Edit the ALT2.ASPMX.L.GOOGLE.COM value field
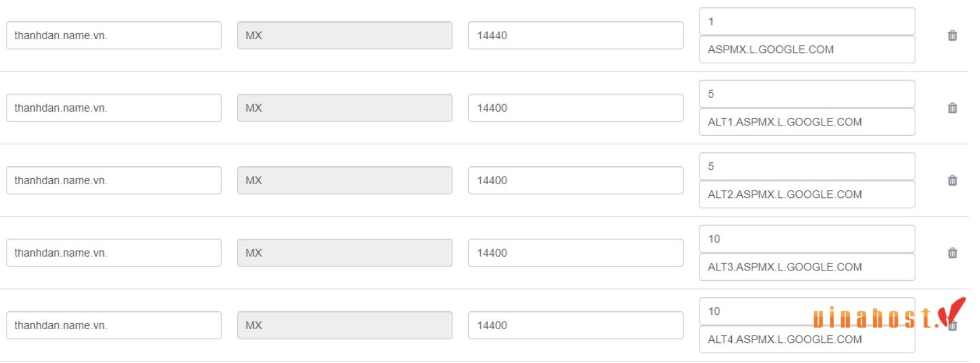The height and width of the screenshot is (363, 980). [x=807, y=195]
